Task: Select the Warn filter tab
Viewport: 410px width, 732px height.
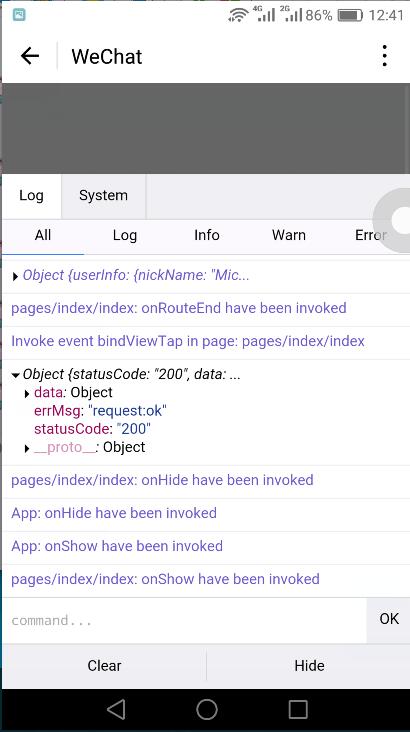Action: (289, 235)
